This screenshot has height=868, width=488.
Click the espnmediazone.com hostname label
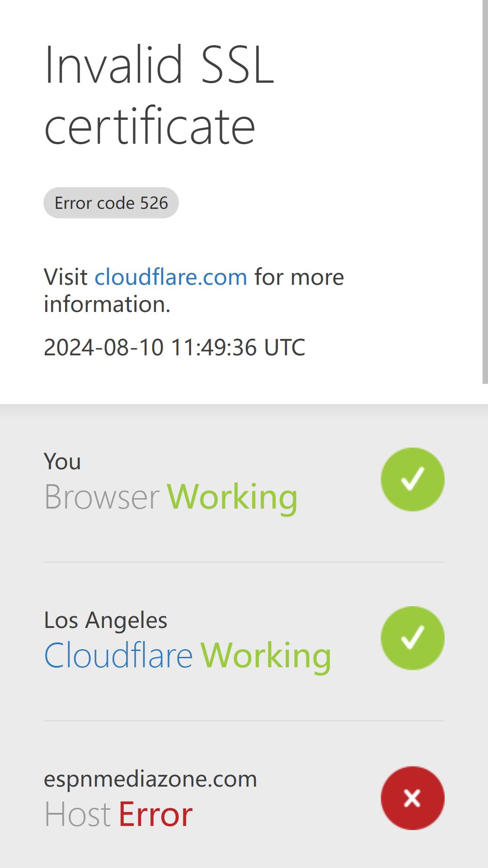point(150,779)
